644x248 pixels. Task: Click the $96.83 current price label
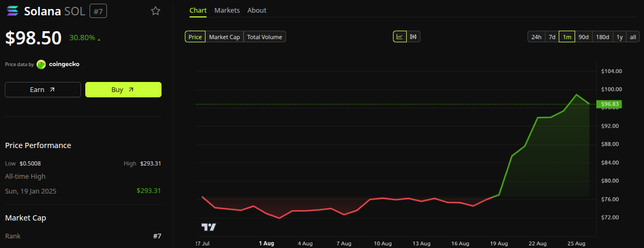tap(609, 104)
